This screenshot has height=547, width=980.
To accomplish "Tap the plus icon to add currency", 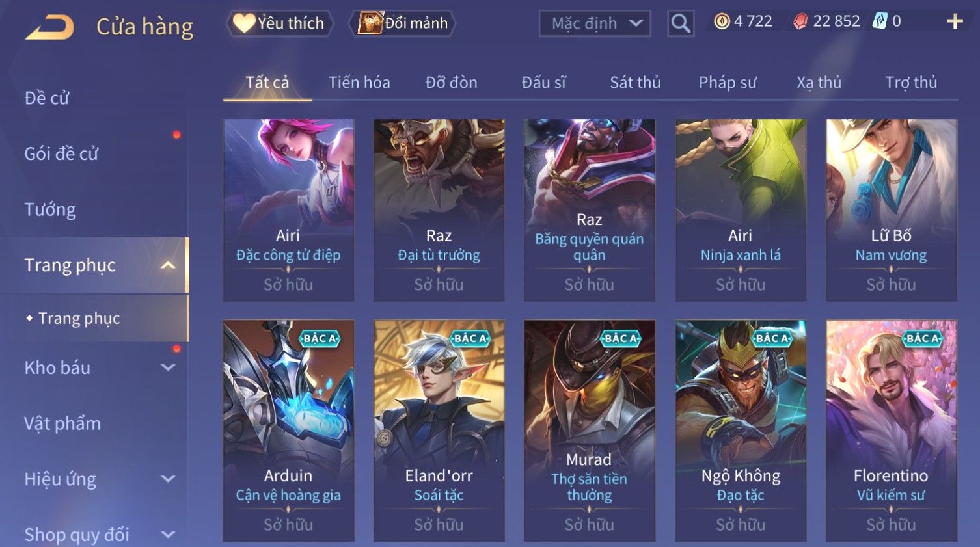I will tap(955, 22).
